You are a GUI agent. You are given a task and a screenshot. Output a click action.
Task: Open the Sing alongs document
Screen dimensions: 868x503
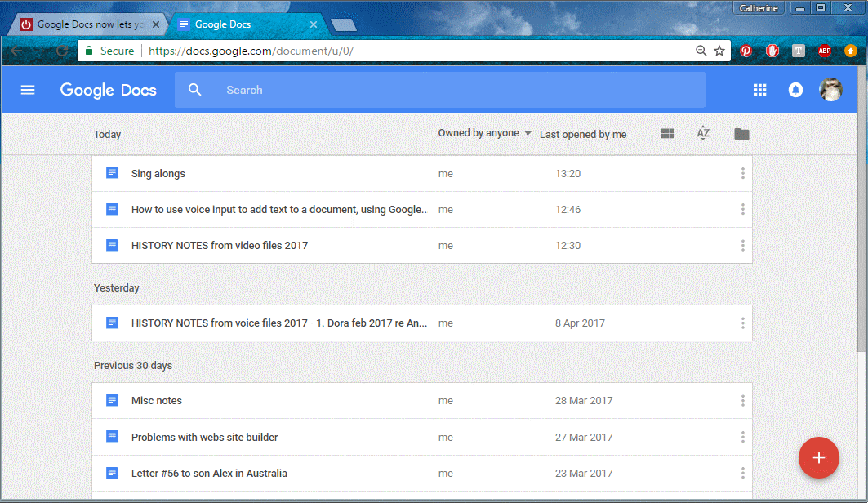[x=158, y=173]
